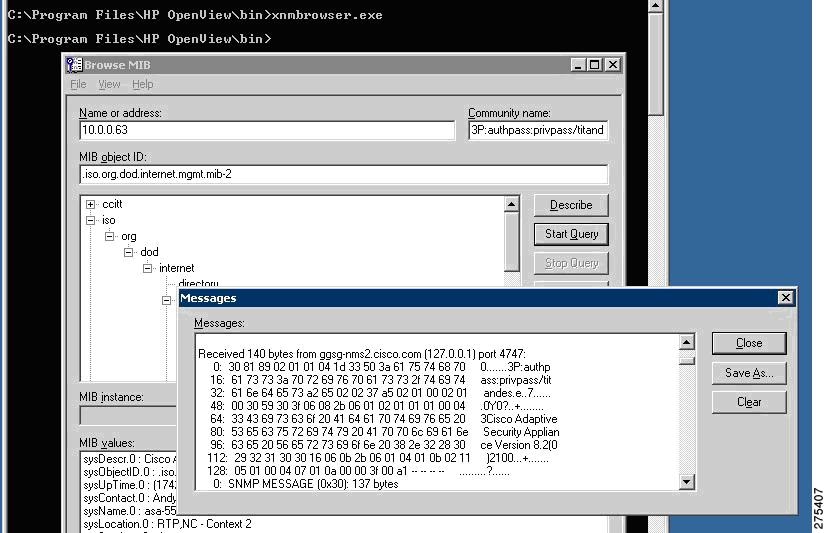Minimize the Browse MIB window
This screenshot has width=826, height=533.
pos(578,65)
